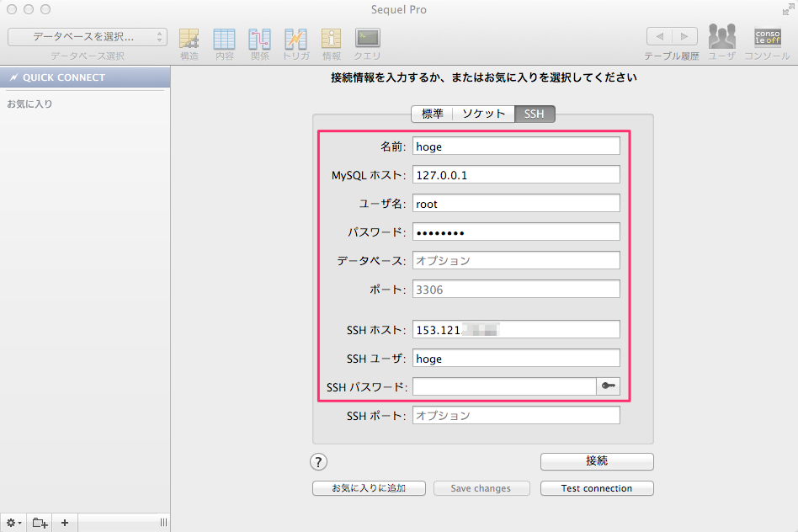Open the gear actions menu in sidebar
Screen dimensions: 798x532
(13, 523)
